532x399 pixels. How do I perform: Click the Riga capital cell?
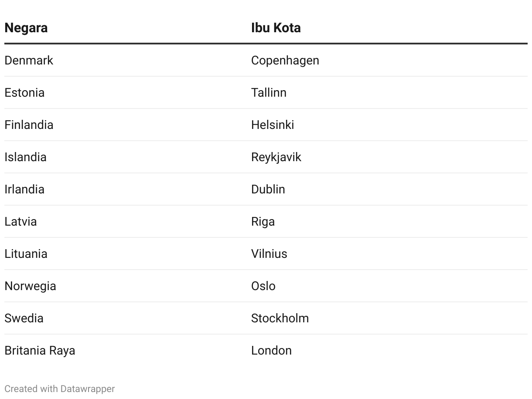[x=263, y=221]
